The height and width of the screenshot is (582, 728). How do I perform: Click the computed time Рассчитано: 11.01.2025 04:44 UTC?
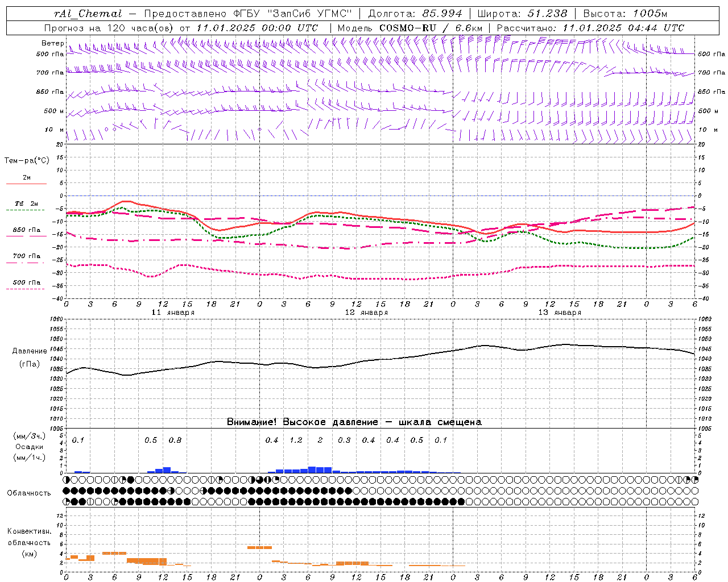tap(590, 28)
